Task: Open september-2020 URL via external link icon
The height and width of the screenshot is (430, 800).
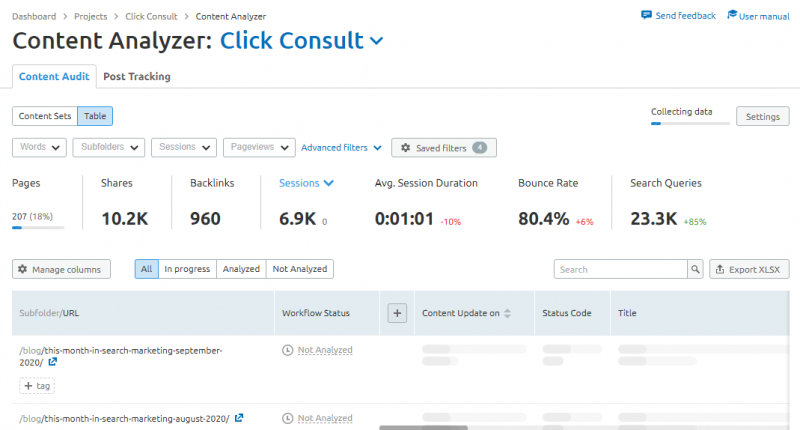Action: pos(53,362)
